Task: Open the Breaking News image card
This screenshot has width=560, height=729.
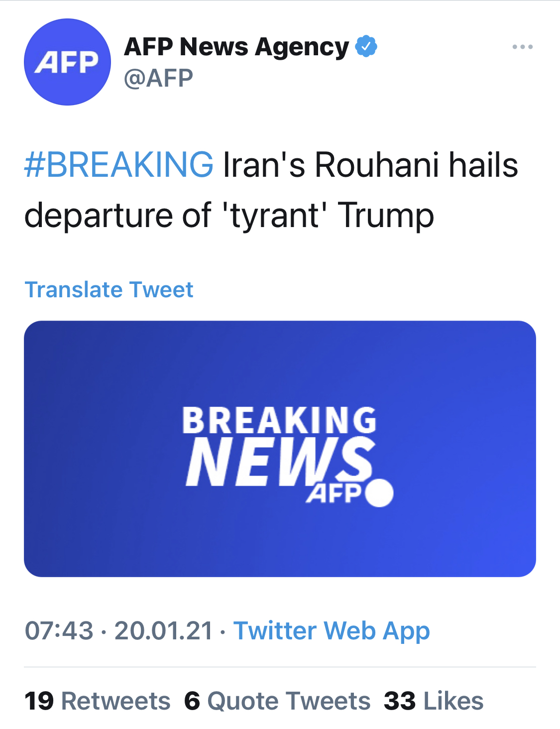Action: (280, 538)
